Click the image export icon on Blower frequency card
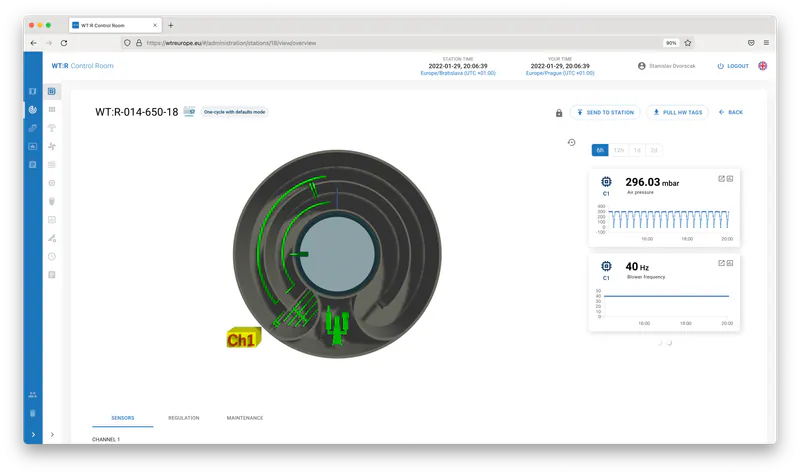Viewport: 800px width, 475px height. 730,262
